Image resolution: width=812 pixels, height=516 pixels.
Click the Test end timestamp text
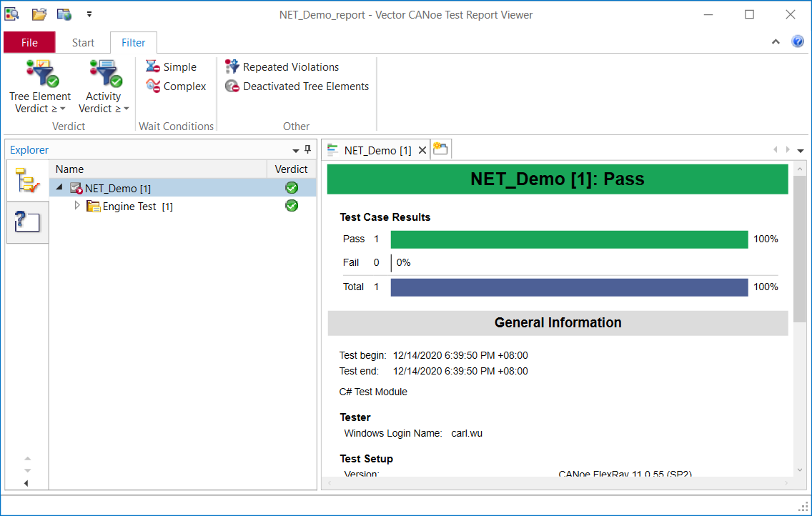point(460,371)
